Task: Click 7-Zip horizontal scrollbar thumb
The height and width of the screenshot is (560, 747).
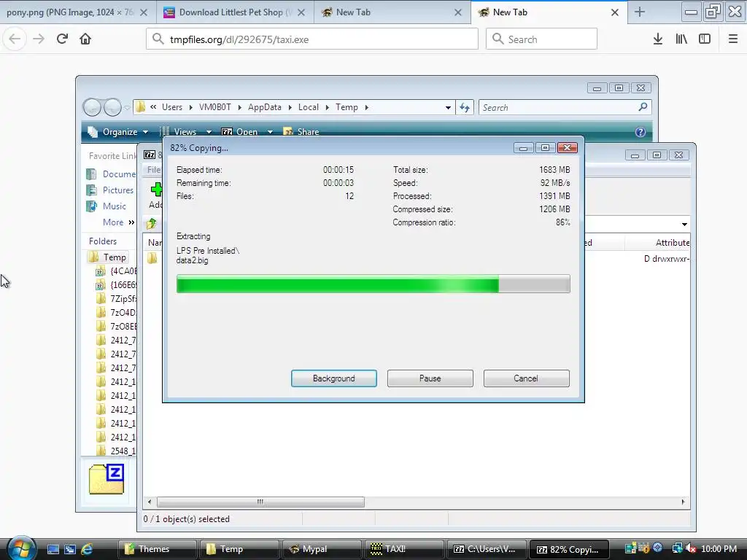Action: 260,502
